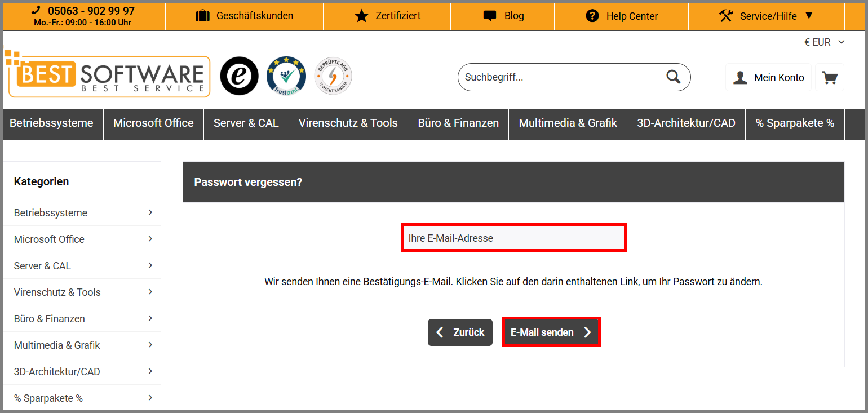Click the star icon beside Zertifiziert

(361, 16)
